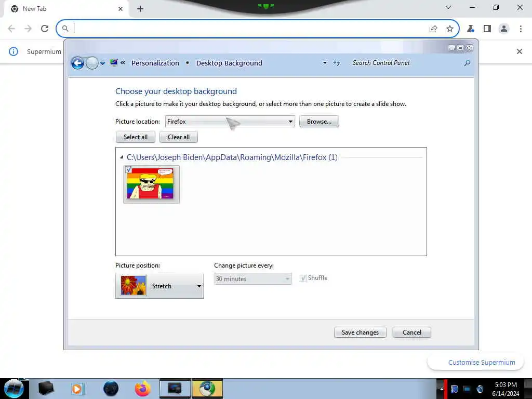Collapse the Firefox folder group triangle
Screen dimensions: 532x399
click(x=122, y=157)
